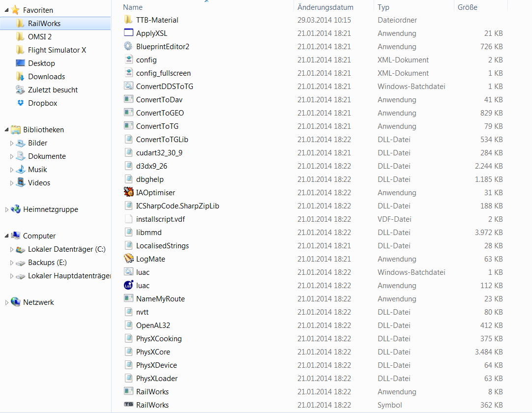Collapse the Favoriten section
This screenshot has height=413, width=532.
(x=6, y=10)
